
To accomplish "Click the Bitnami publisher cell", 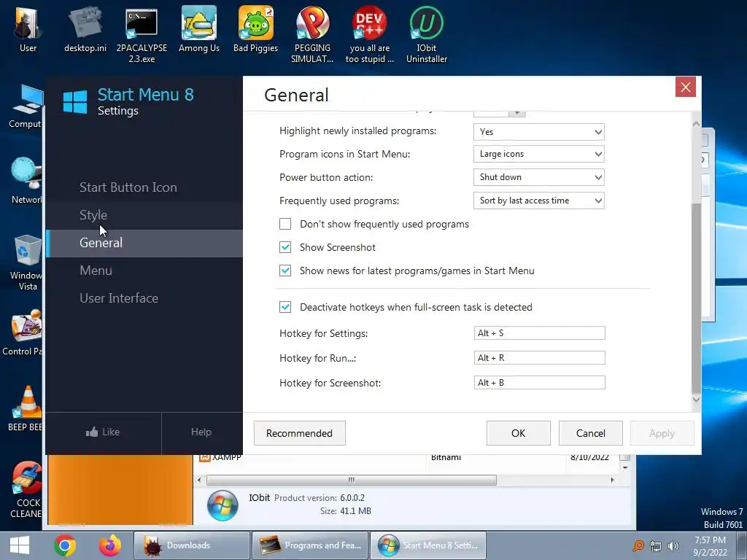I will tap(446, 458).
